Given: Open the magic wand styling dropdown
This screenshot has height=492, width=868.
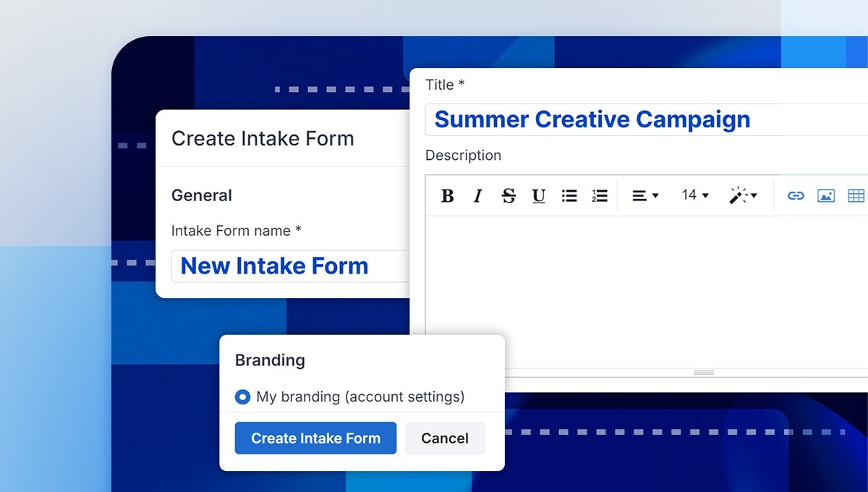Looking at the screenshot, I should [x=744, y=195].
